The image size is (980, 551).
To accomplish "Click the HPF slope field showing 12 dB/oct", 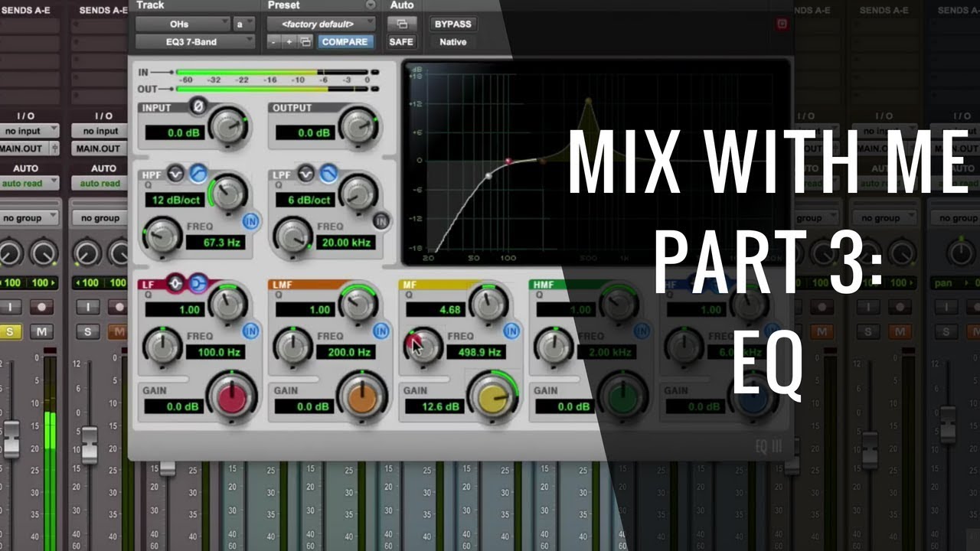I will click(x=174, y=200).
